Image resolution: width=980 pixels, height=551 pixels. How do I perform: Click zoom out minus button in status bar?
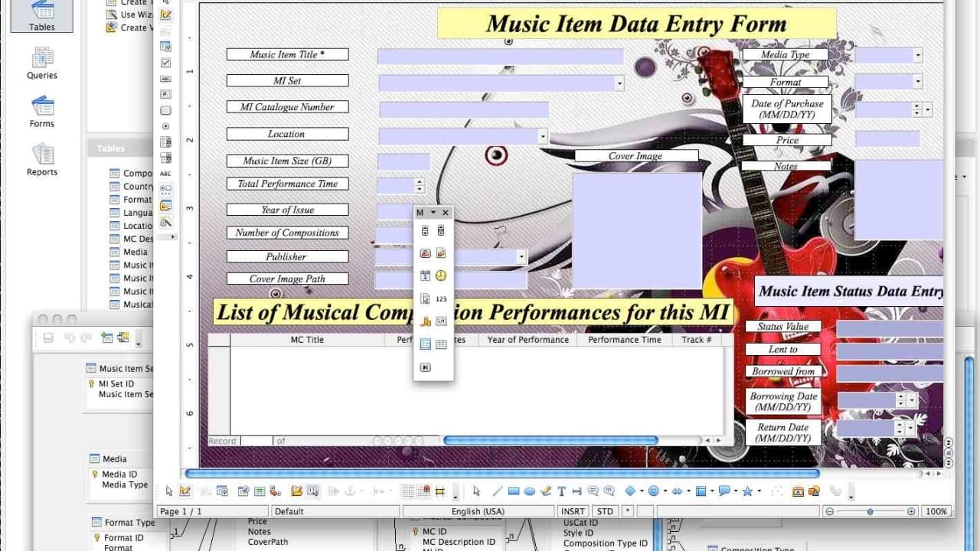[830, 511]
